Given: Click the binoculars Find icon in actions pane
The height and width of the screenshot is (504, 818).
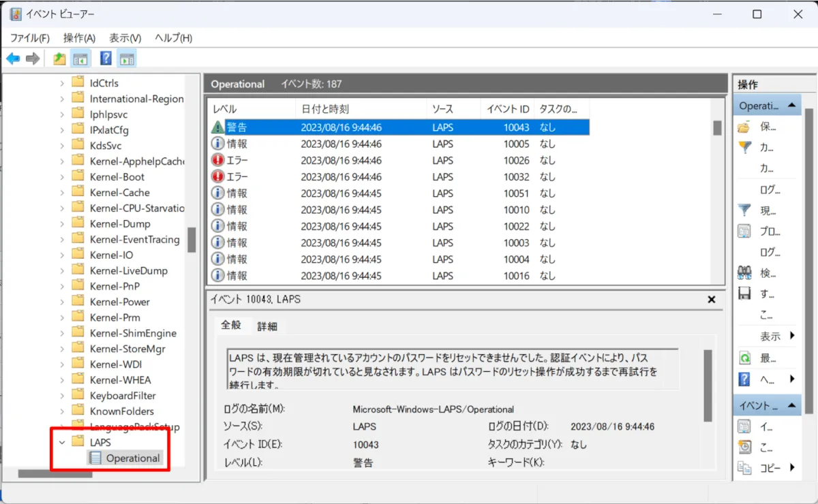Looking at the screenshot, I should point(744,273).
